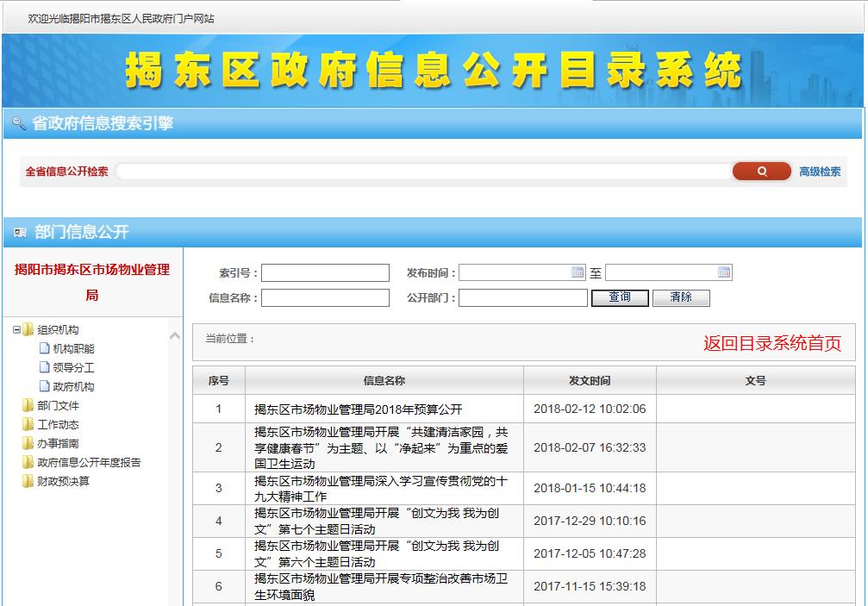Click date 2017-12-05 10:47:28

click(590, 554)
